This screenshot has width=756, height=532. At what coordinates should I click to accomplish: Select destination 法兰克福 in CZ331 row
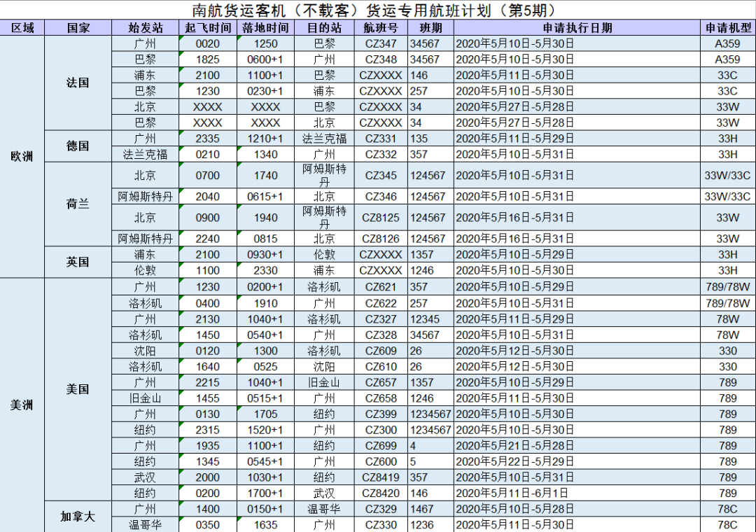click(324, 139)
